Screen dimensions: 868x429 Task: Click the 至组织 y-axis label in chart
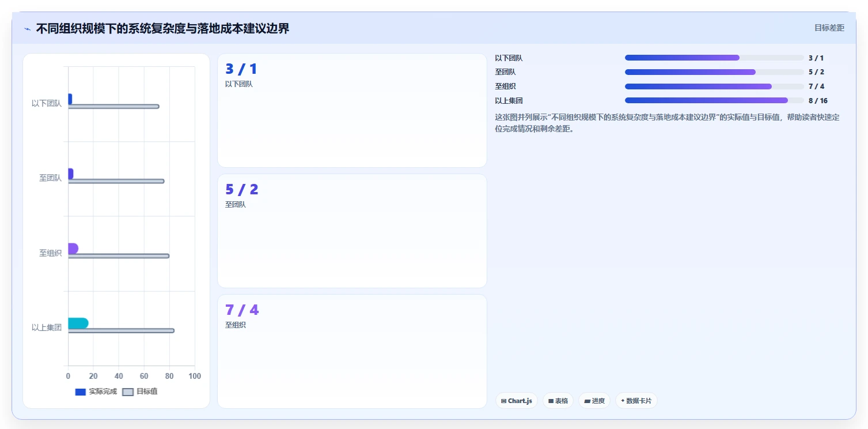click(51, 253)
